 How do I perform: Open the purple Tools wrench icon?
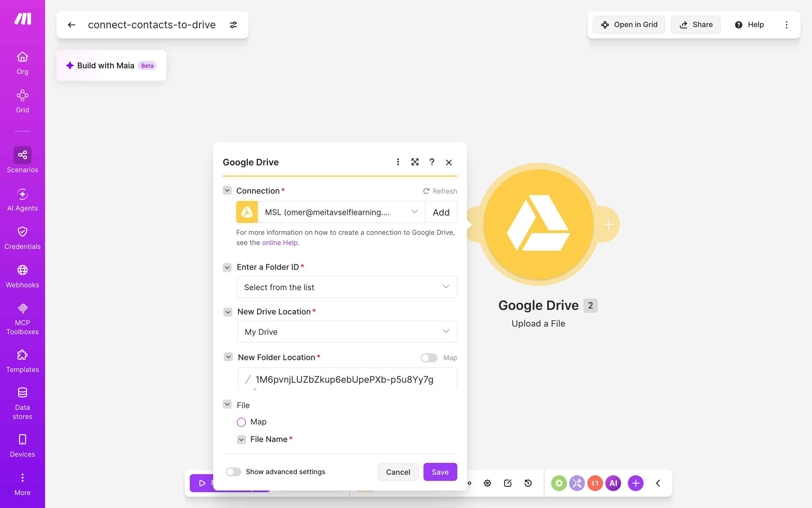coord(577,483)
